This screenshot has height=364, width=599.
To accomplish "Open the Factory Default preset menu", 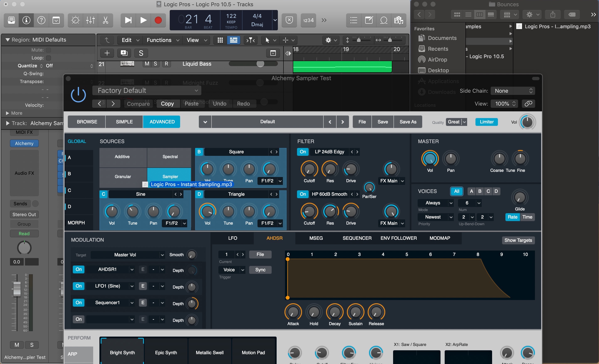I will tap(147, 90).
